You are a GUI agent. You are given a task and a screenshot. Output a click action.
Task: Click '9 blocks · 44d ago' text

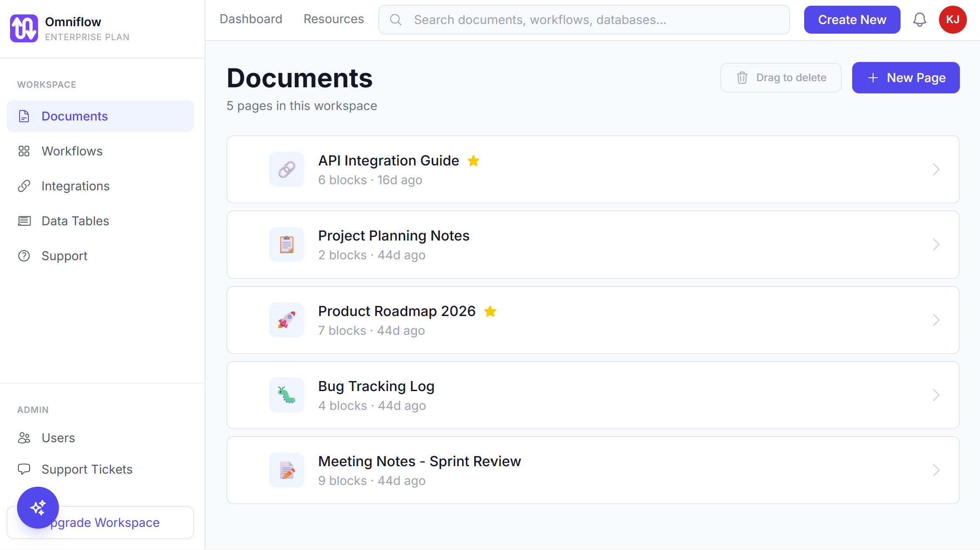372,481
